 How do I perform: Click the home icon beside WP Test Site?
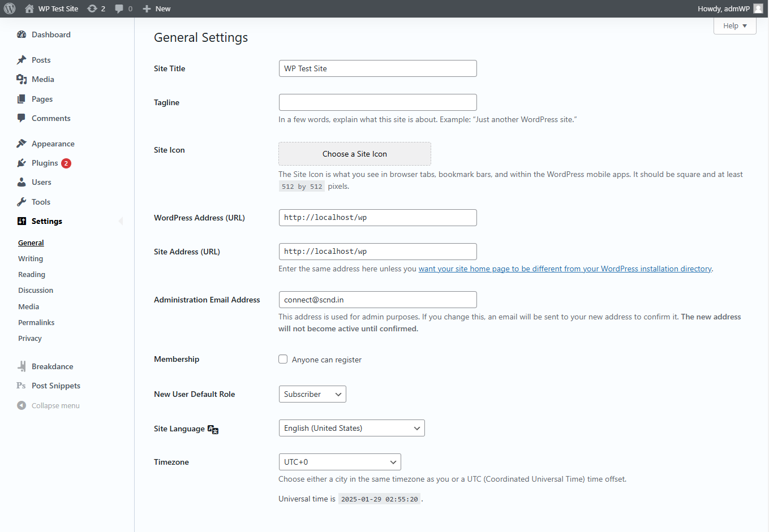click(29, 8)
